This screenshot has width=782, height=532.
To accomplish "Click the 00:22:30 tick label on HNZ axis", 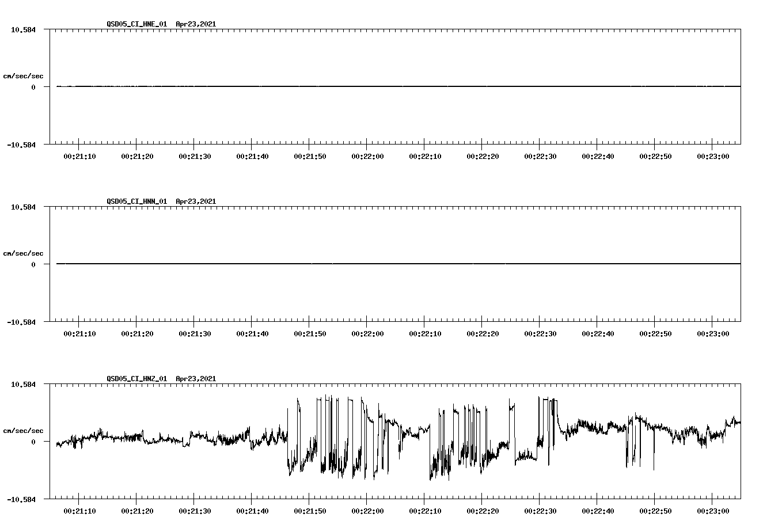I will click(541, 511).
